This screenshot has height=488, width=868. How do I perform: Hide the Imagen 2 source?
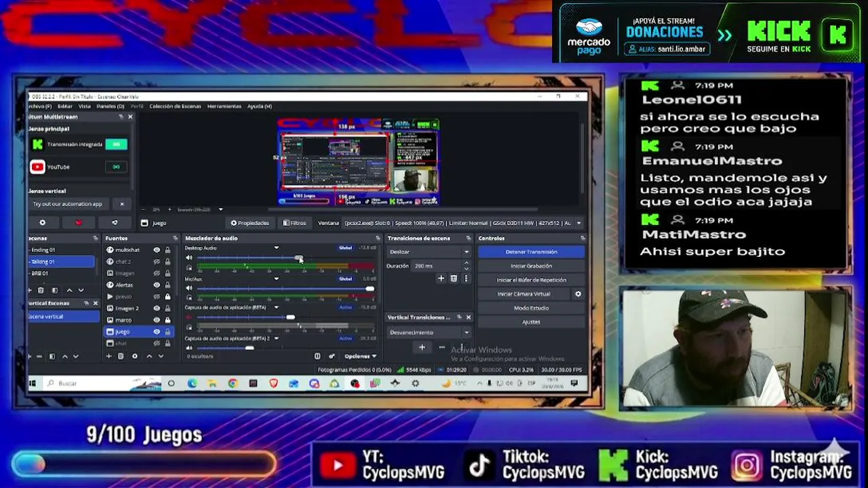click(157, 308)
